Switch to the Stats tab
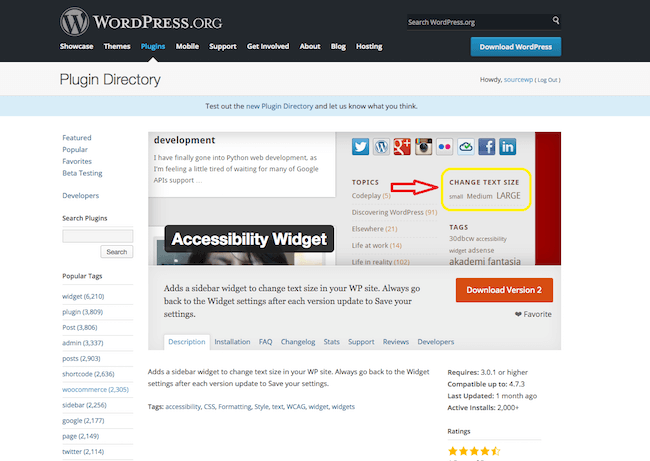 pyautogui.click(x=331, y=342)
